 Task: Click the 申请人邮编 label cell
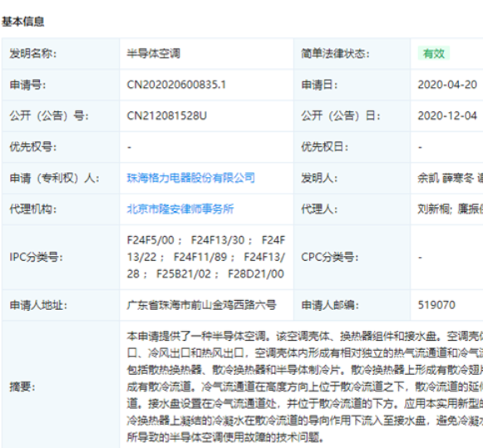click(352, 305)
